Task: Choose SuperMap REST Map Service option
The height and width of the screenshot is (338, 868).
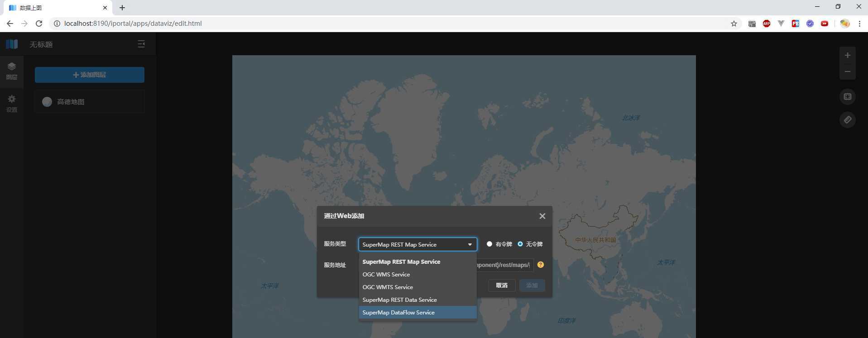Action: pyautogui.click(x=417, y=262)
